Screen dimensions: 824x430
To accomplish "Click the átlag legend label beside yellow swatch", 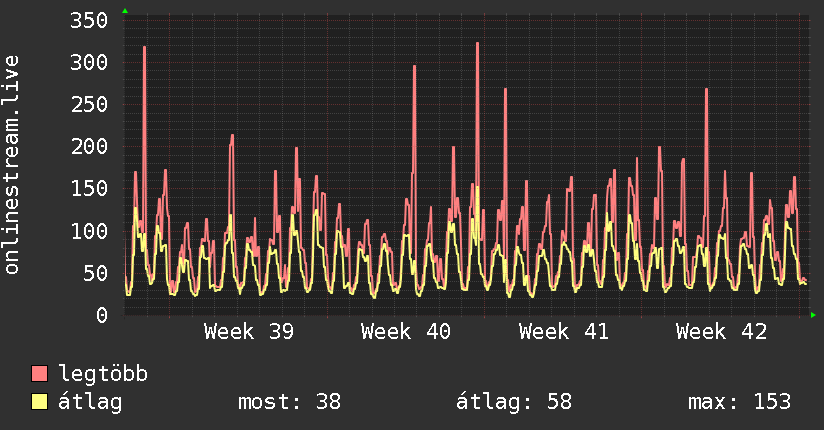I will 90,402.
